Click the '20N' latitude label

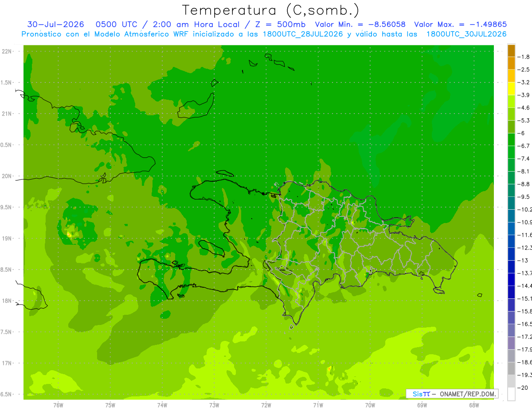click(x=7, y=176)
